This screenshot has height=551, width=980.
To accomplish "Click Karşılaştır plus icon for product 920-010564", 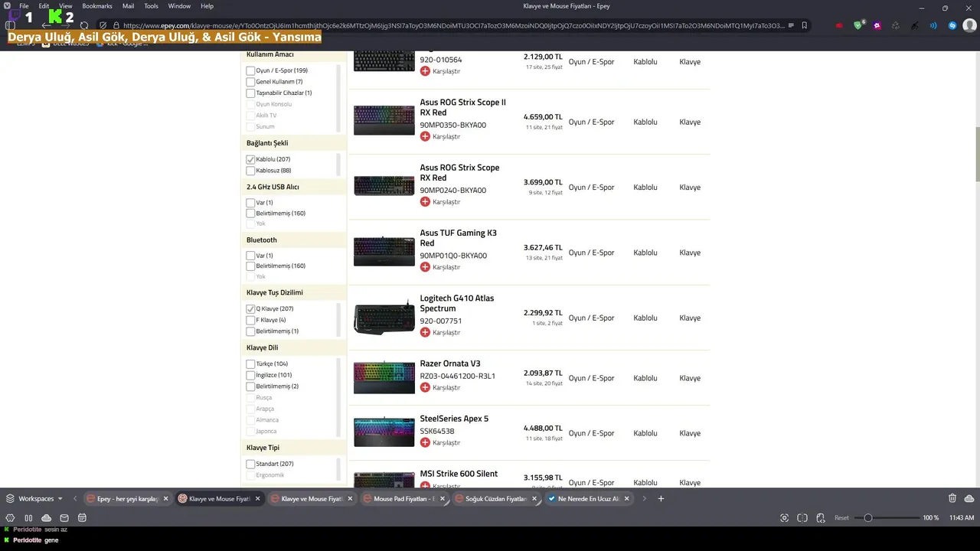I will point(425,71).
